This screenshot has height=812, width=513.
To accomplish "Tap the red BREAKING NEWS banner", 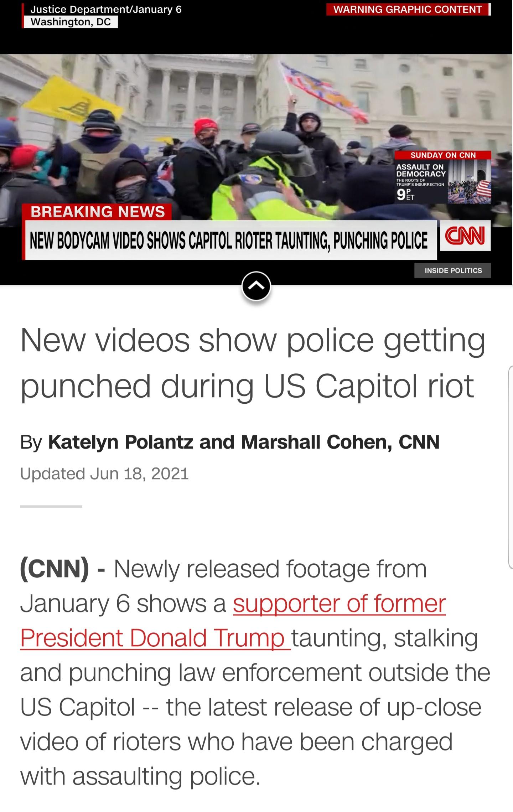I will [x=97, y=212].
